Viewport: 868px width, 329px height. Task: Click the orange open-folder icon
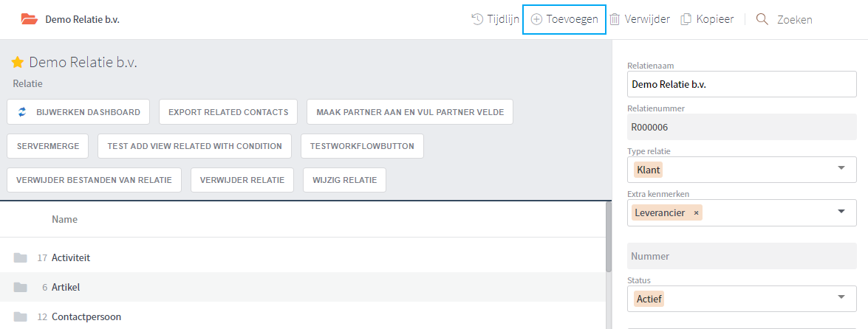point(30,19)
